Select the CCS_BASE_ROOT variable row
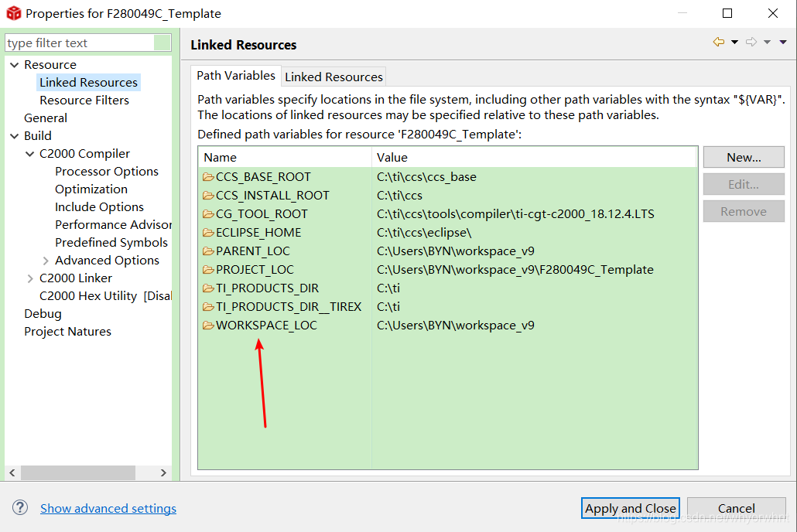 tap(448, 177)
